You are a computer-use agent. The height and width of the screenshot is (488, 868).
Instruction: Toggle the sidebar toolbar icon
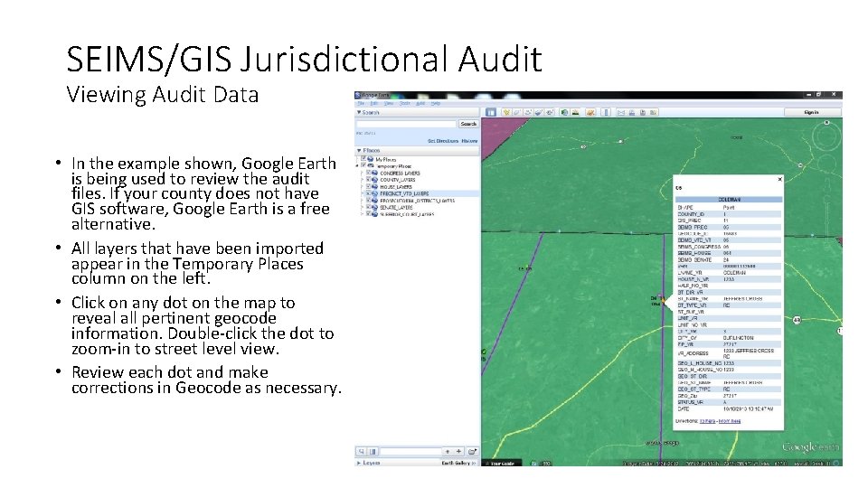490,112
